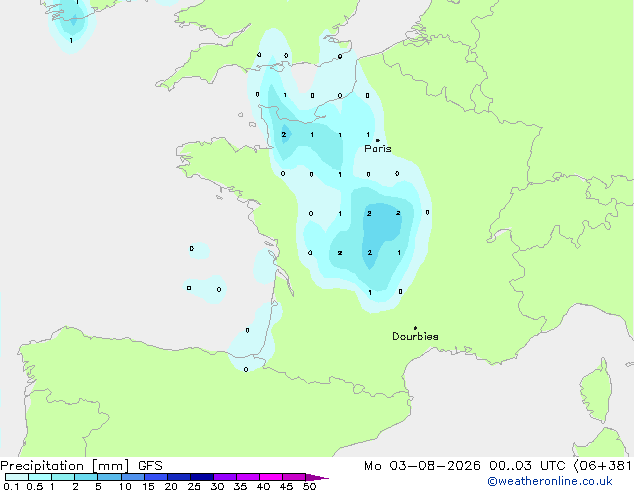Click the '50' legend scale label

(x=309, y=486)
